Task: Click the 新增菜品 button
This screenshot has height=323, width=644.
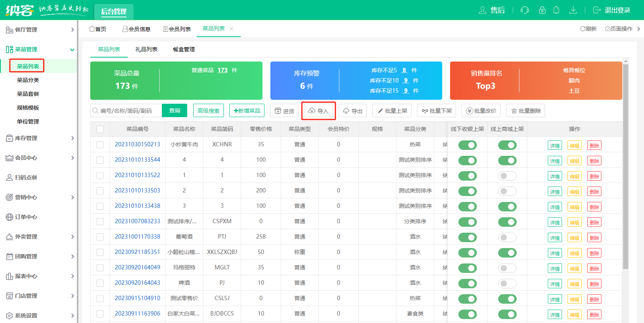Action: tap(247, 111)
